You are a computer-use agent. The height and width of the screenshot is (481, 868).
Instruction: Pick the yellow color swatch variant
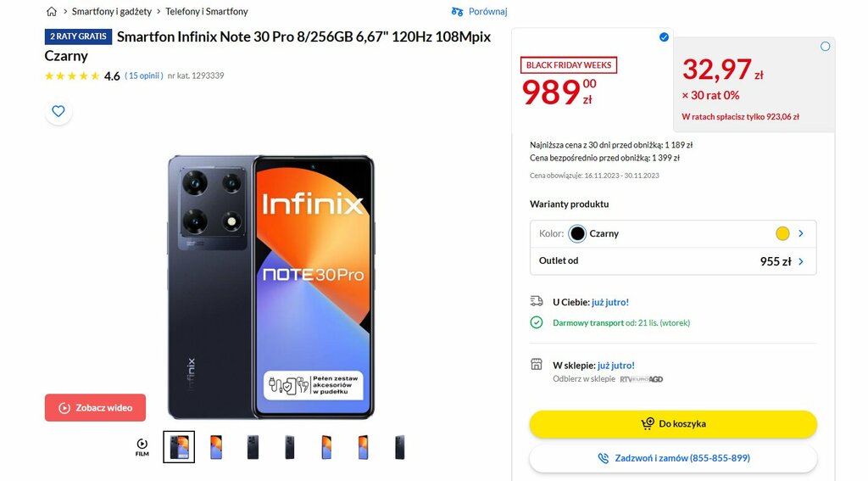[x=782, y=233]
